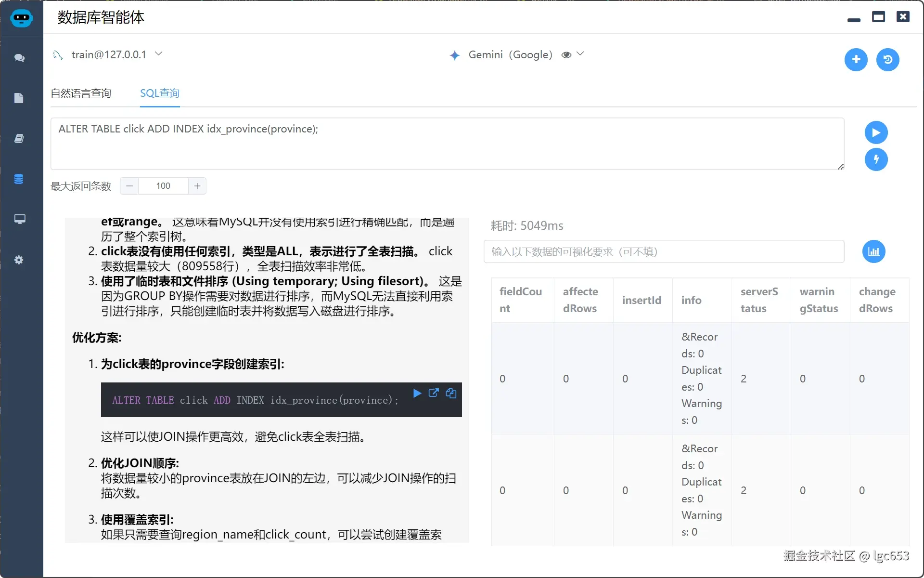Click the lightning bolt optimize icon
This screenshot has height=578, width=924.
pyautogui.click(x=876, y=159)
